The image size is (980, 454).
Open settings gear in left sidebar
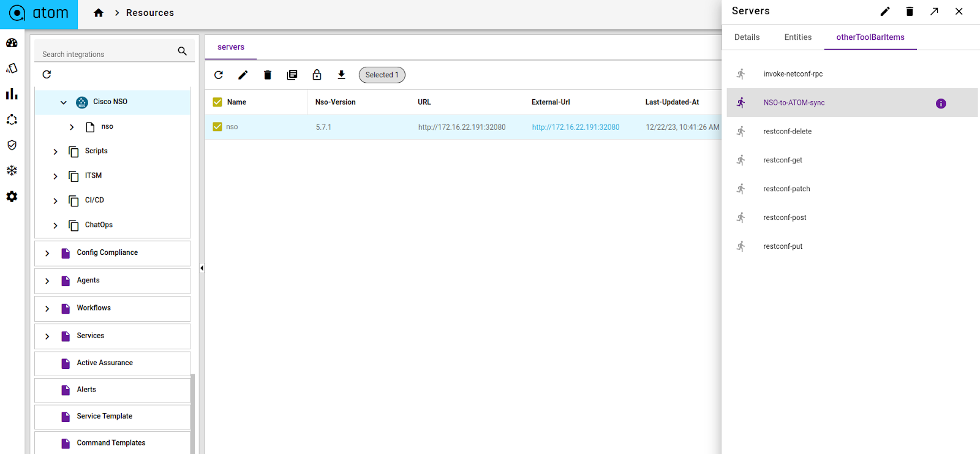click(12, 197)
